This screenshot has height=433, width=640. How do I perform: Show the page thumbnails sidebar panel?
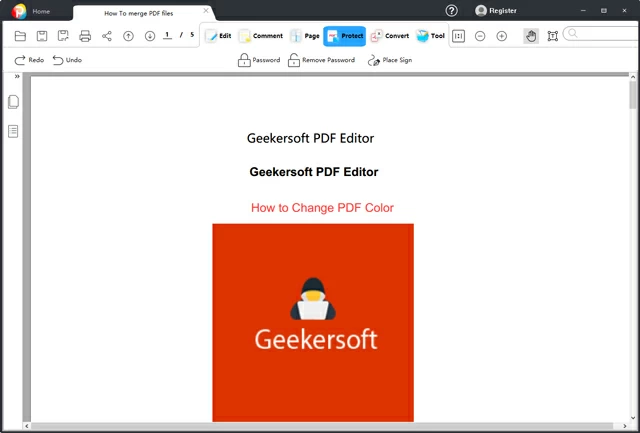[x=14, y=102]
